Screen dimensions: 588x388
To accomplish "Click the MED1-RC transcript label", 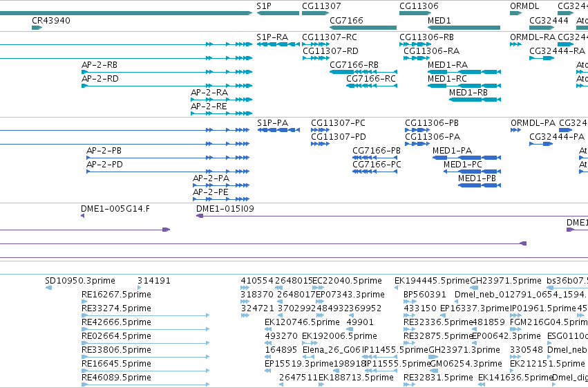I will pos(447,78).
